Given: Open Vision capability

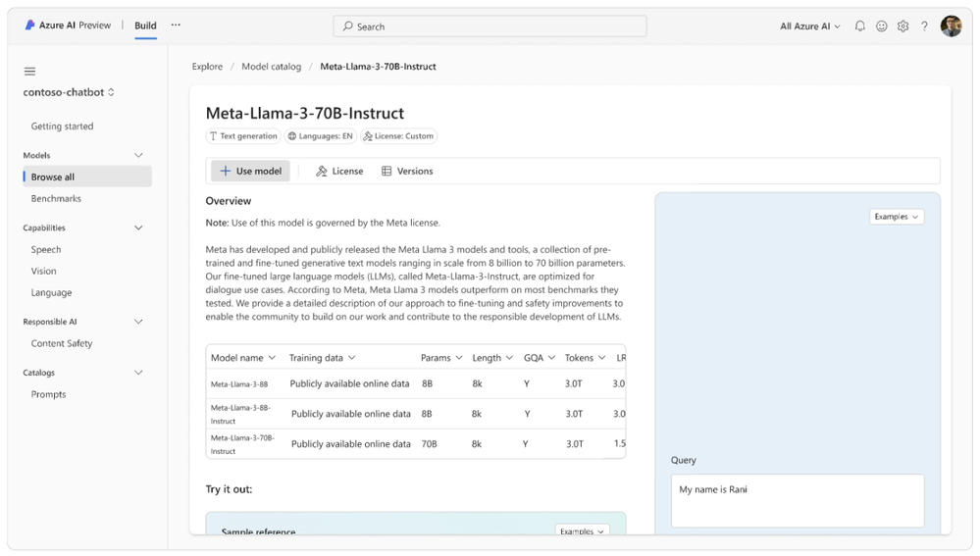Looking at the screenshot, I should [x=44, y=271].
